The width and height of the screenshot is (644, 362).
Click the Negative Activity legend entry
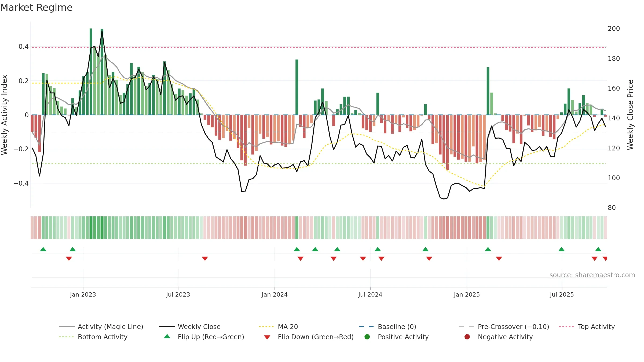point(499,337)
